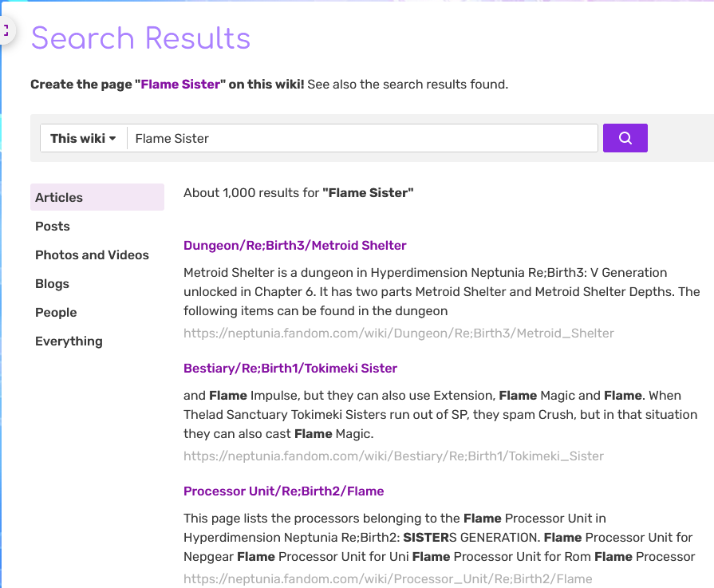Open Bestiary/Re;Birth1/Tokimeki Sister result

pyautogui.click(x=290, y=368)
